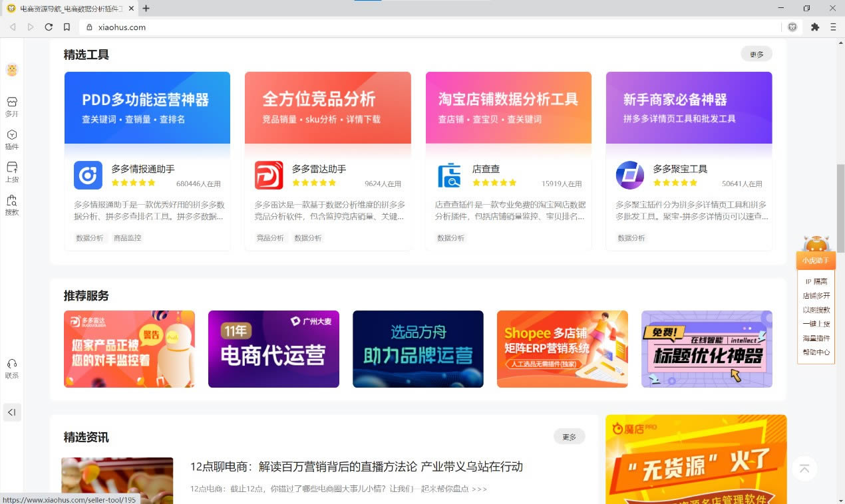Click the 上货 upload icon in sidebar
845x504 pixels.
click(x=11, y=168)
